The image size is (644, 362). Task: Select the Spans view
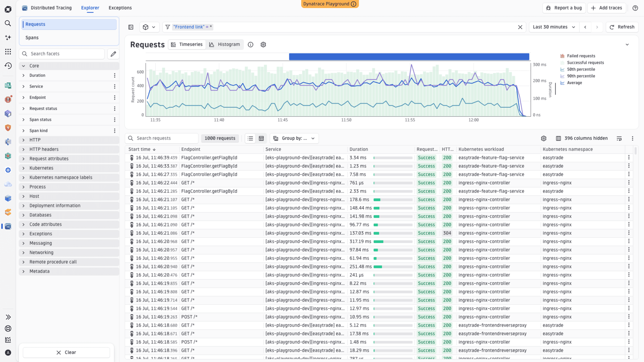(x=69, y=38)
